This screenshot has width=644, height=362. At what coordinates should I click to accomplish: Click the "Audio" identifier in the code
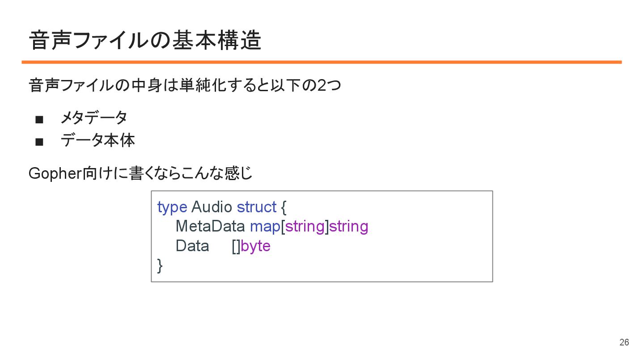[212, 207]
